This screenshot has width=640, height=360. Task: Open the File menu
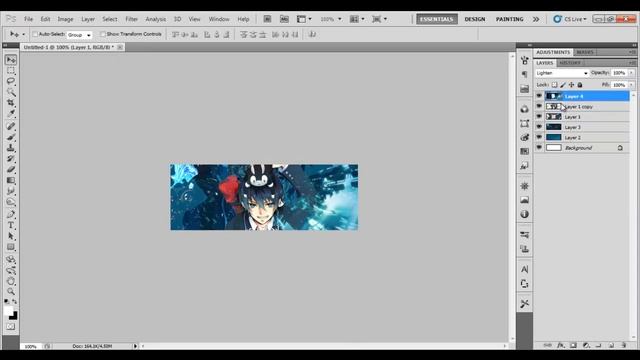point(28,19)
